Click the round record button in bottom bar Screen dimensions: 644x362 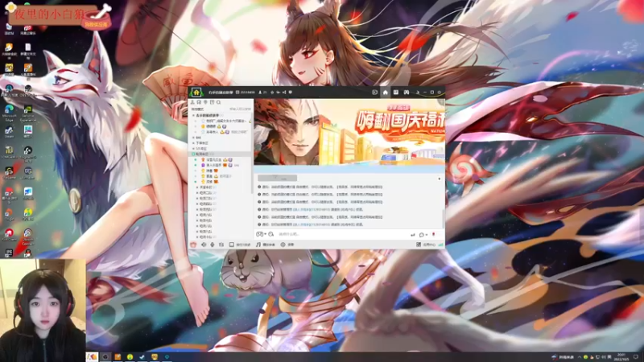point(287,245)
